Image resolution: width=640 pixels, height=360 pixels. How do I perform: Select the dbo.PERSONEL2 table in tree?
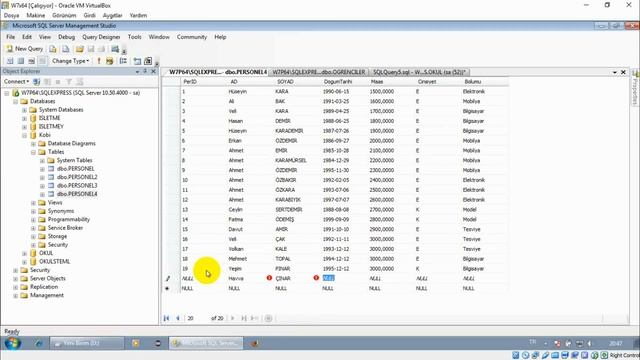[77, 177]
